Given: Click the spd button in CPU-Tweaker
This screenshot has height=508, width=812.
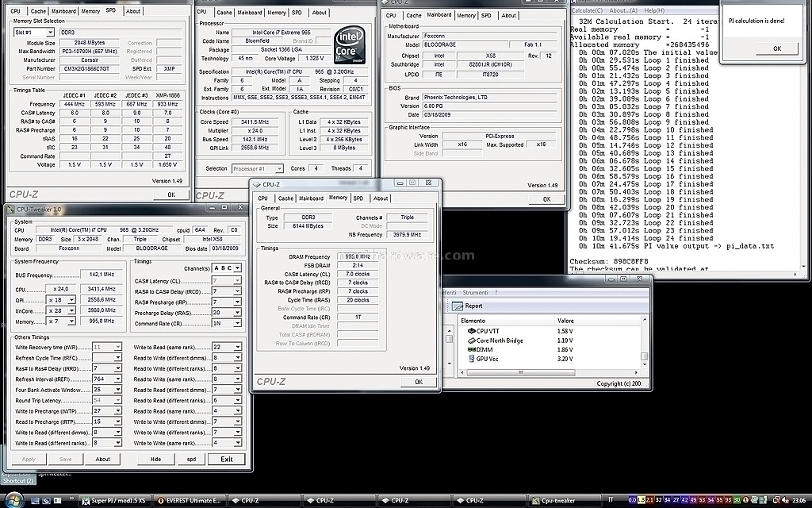Looking at the screenshot, I should tap(192, 460).
